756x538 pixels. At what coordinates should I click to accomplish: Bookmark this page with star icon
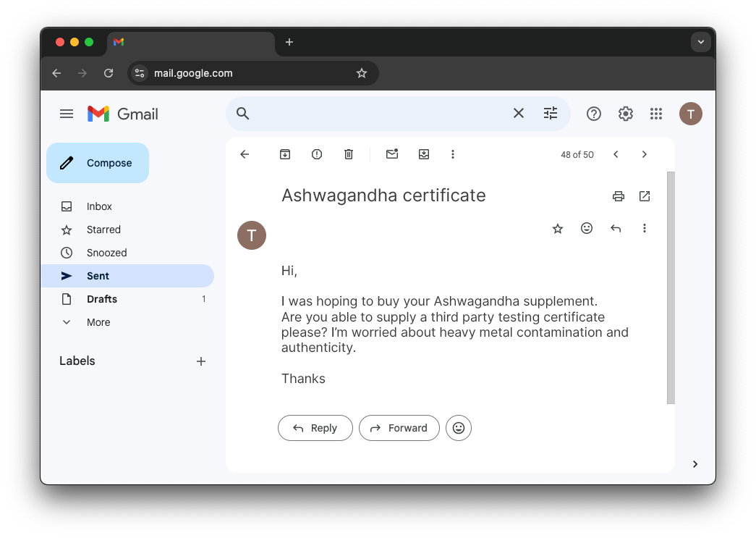362,73
